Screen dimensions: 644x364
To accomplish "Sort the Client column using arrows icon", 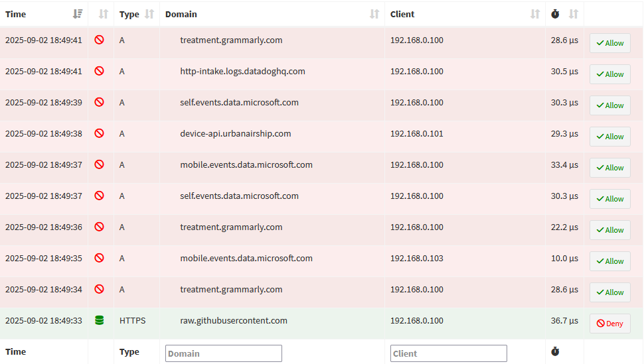I will tap(535, 14).
